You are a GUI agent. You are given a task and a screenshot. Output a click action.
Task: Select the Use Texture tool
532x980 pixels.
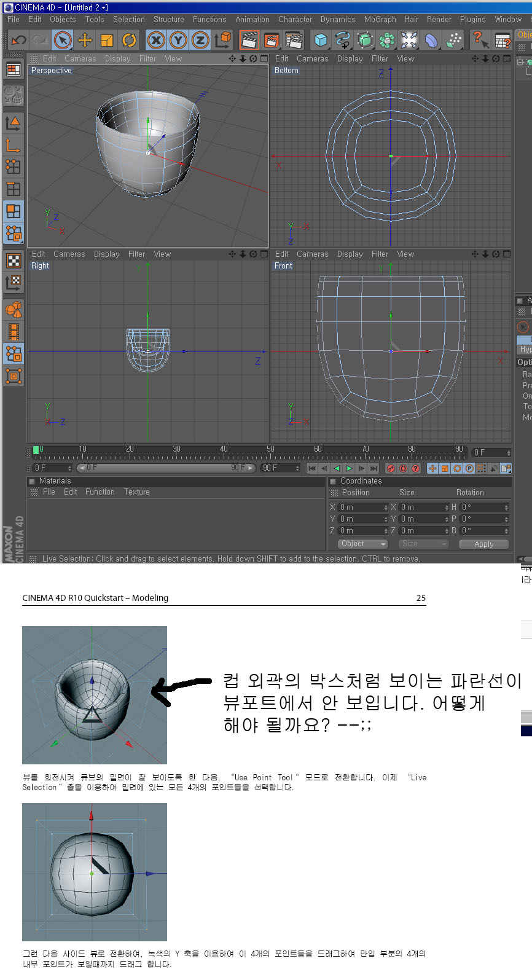click(x=14, y=260)
